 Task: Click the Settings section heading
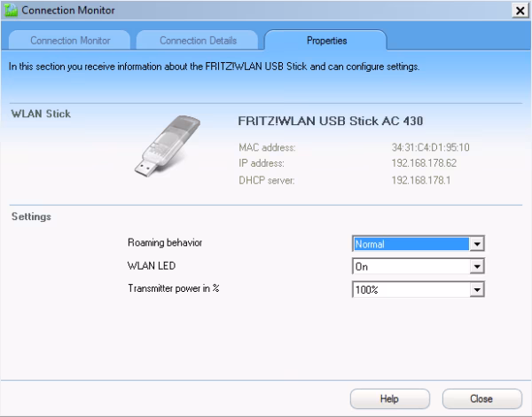point(31,216)
